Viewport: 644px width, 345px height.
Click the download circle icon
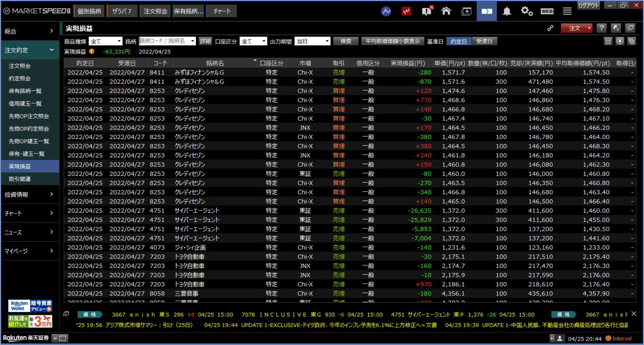pos(620,41)
